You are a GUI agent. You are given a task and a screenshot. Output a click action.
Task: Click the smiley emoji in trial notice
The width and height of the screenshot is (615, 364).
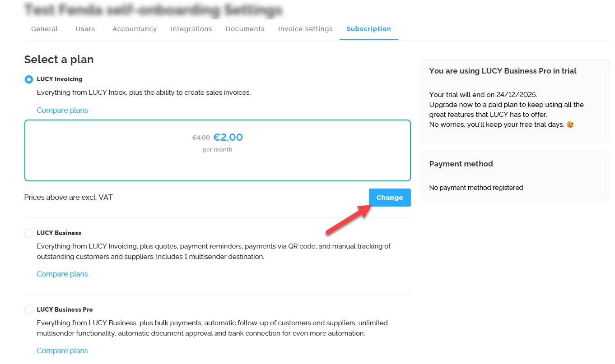(570, 124)
